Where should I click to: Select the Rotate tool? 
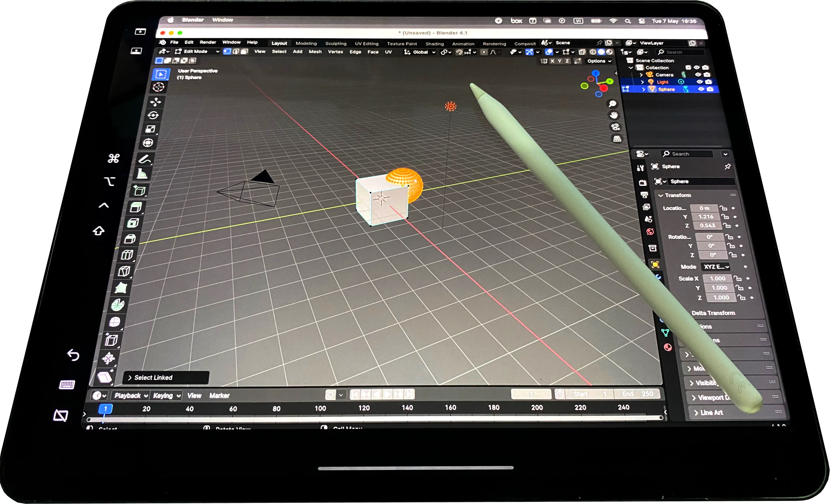[153, 115]
